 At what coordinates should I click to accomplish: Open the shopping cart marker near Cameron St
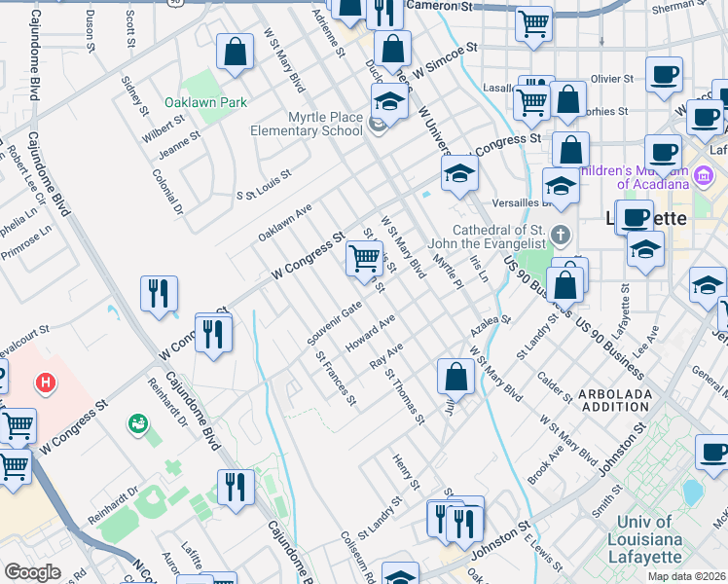[534, 26]
